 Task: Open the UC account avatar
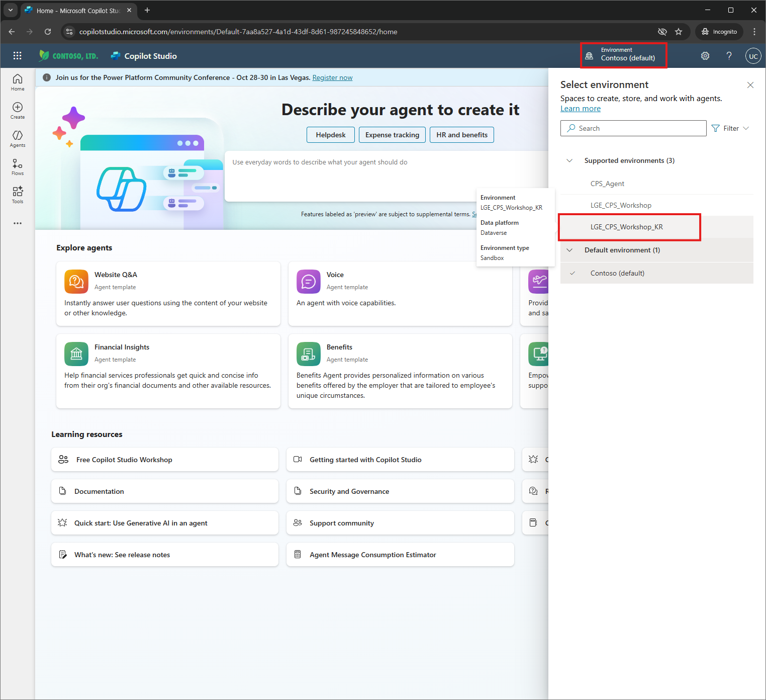(753, 56)
